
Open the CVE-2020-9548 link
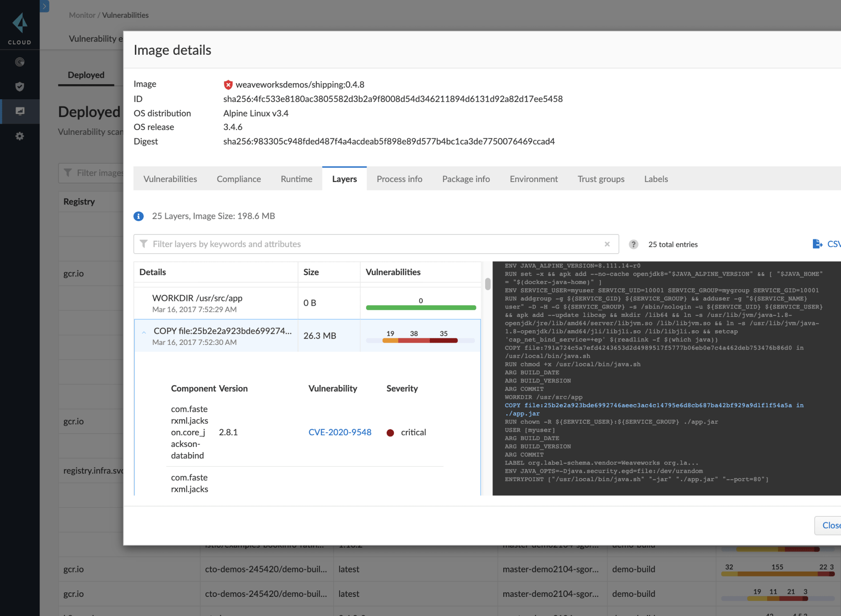pos(340,432)
